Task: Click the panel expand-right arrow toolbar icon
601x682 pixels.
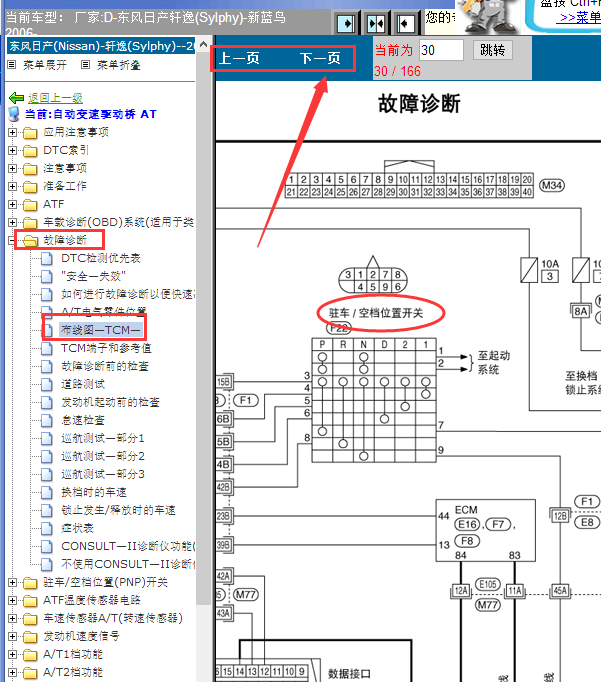Action: pyautogui.click(x=346, y=23)
